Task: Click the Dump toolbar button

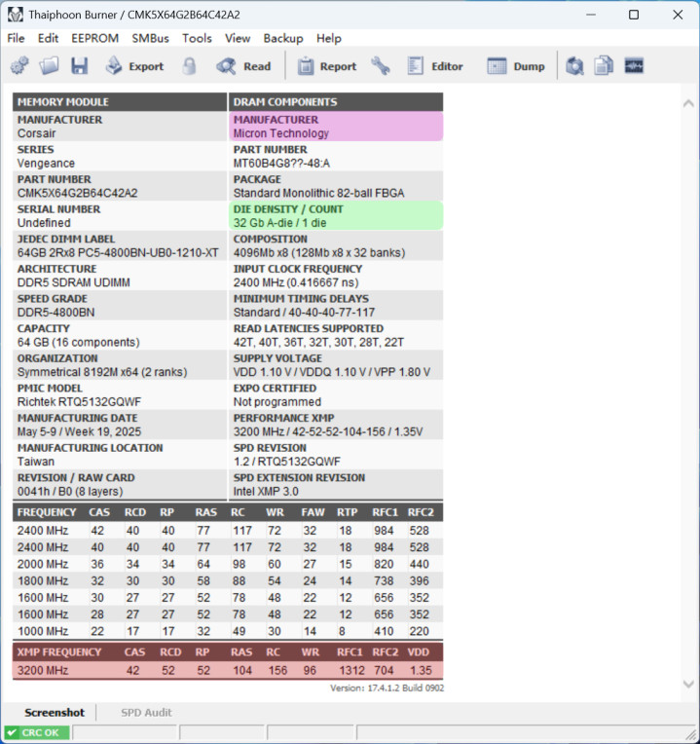Action: tap(516, 66)
